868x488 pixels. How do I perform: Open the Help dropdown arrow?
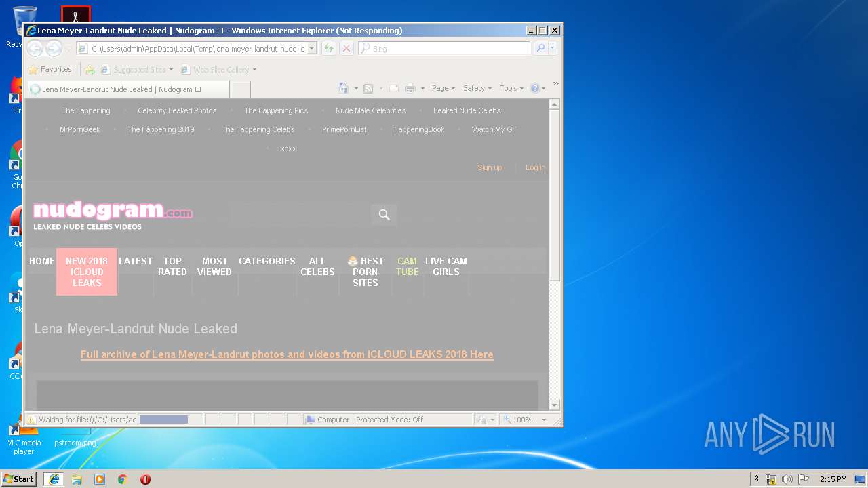coord(543,88)
